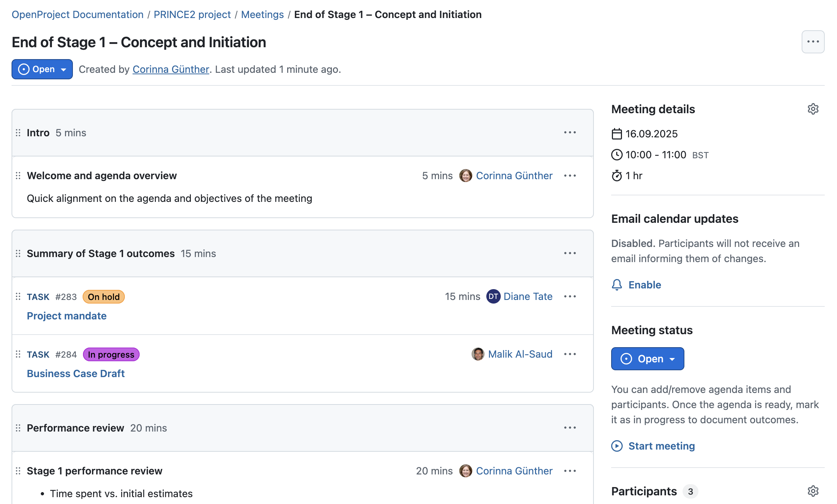Enable email calendar updates
The height and width of the screenshot is (504, 837).
pos(644,285)
